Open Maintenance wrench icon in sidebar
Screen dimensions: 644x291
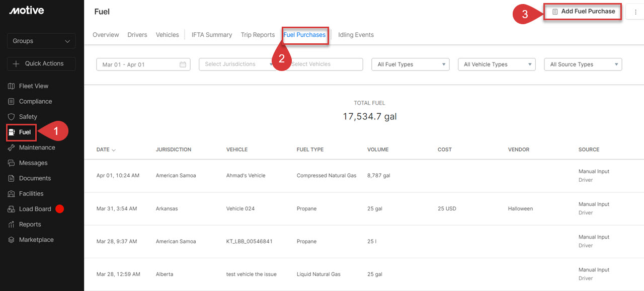pos(12,148)
